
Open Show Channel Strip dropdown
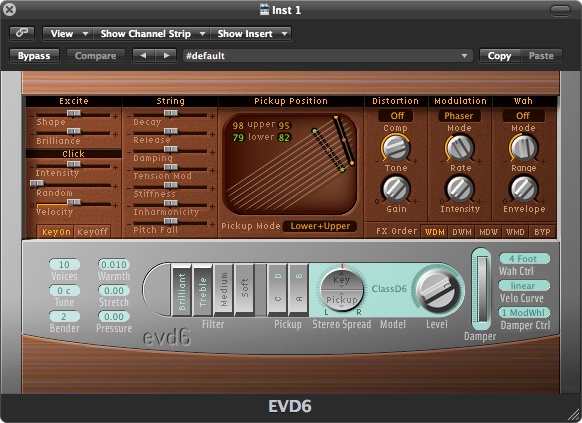coord(152,34)
